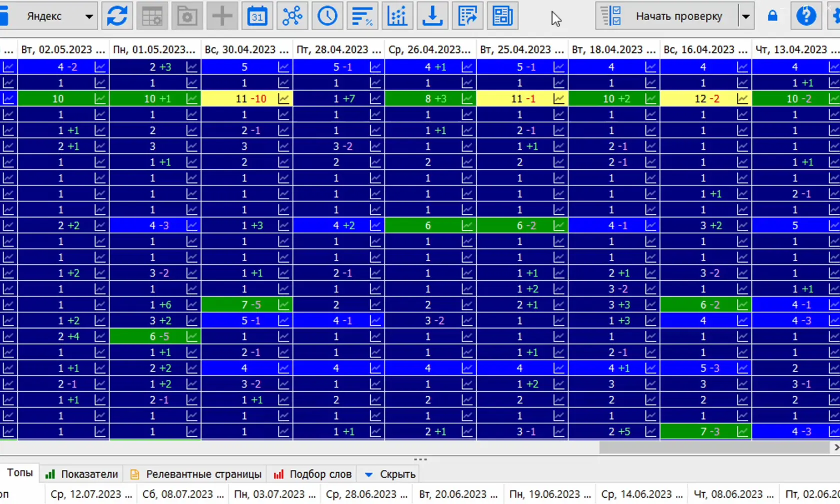Click the network nodes cluster icon
The image size is (840, 504).
point(292,16)
